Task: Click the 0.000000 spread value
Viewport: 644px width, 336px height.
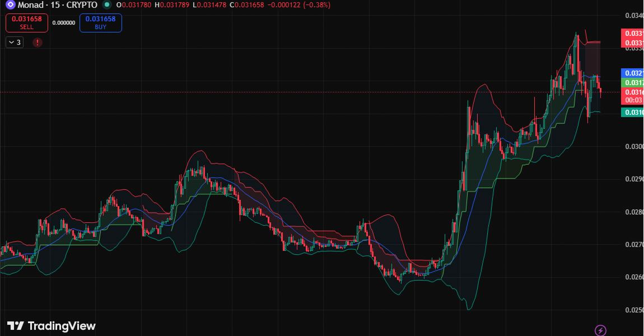Action: click(64, 23)
